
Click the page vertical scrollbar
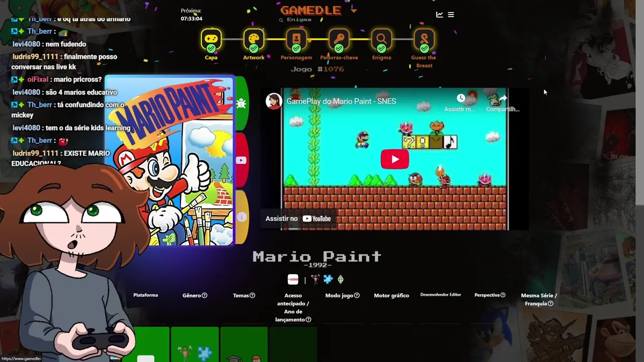pyautogui.click(x=640, y=103)
